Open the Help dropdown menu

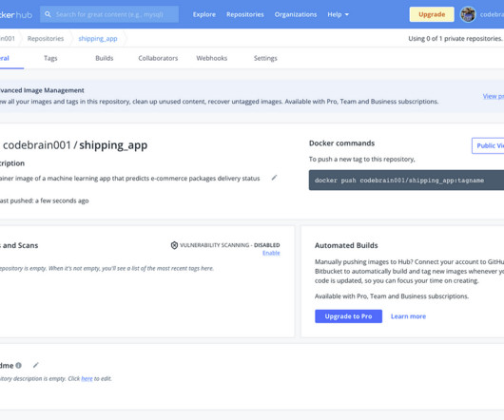point(338,14)
